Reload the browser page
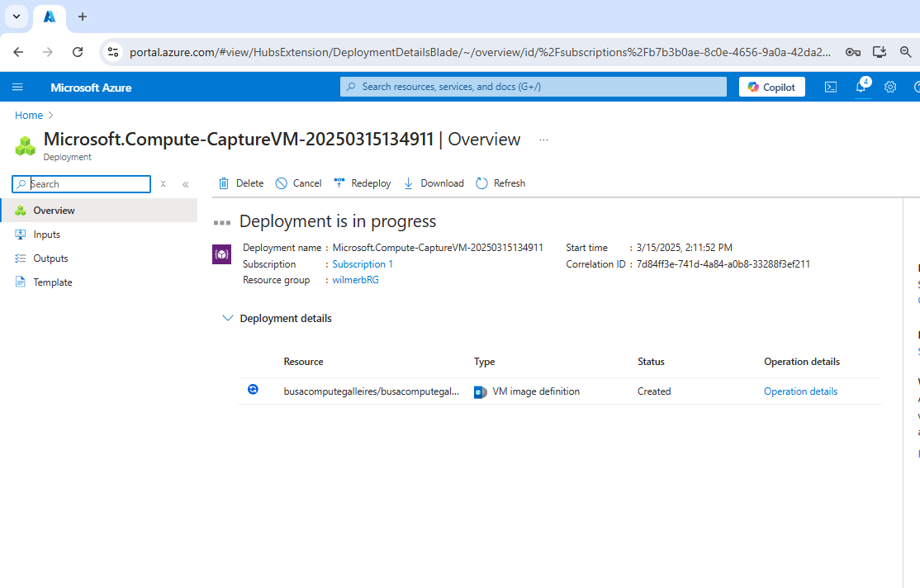The image size is (920, 588). [x=78, y=52]
